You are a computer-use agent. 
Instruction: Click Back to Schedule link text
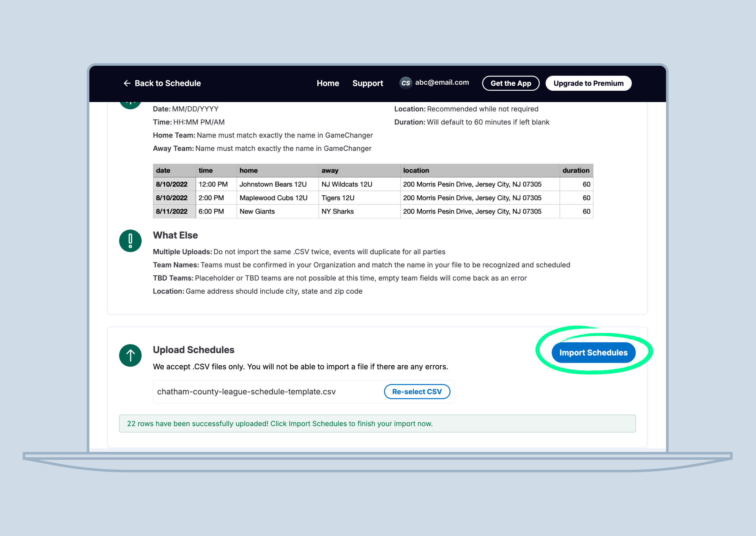point(168,83)
